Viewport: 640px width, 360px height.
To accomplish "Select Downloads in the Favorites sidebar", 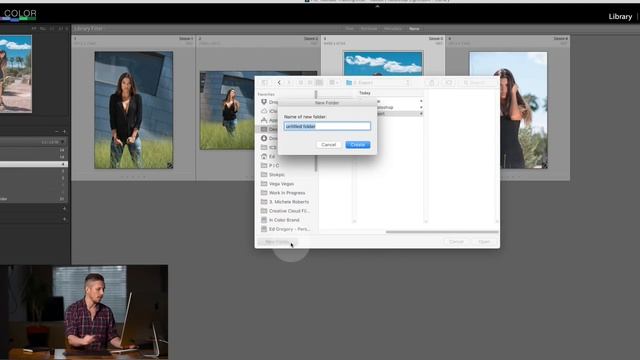I will (269, 138).
